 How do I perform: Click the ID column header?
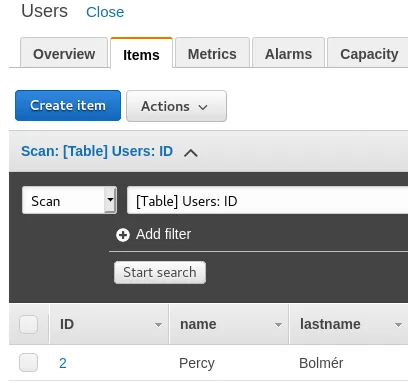point(109,324)
